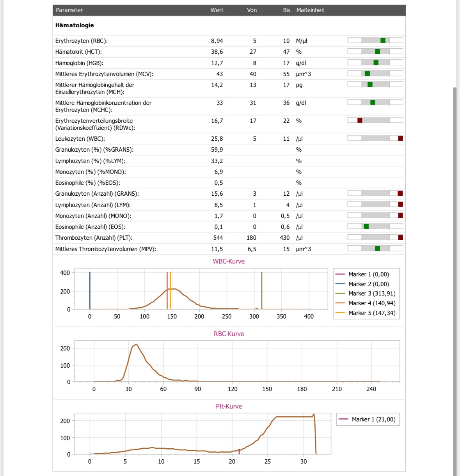Click the PLT range indicator bar
The width and height of the screenshot is (460, 476).
click(x=375, y=237)
